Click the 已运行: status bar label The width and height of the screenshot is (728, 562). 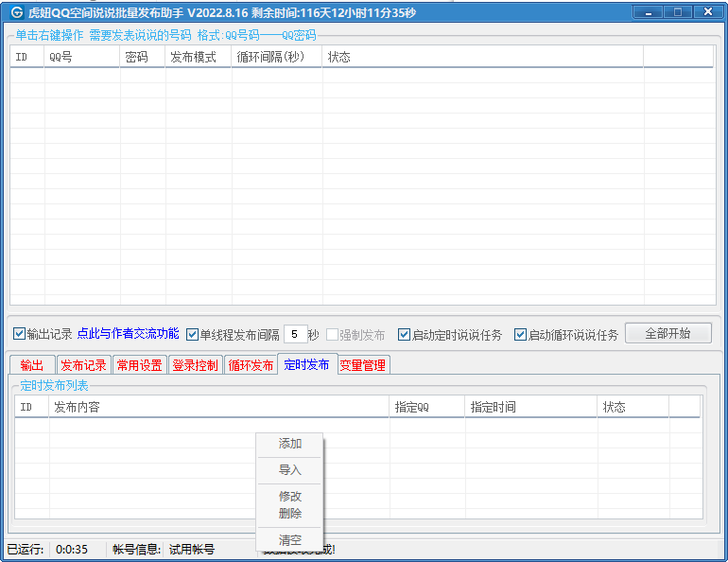tap(26, 550)
